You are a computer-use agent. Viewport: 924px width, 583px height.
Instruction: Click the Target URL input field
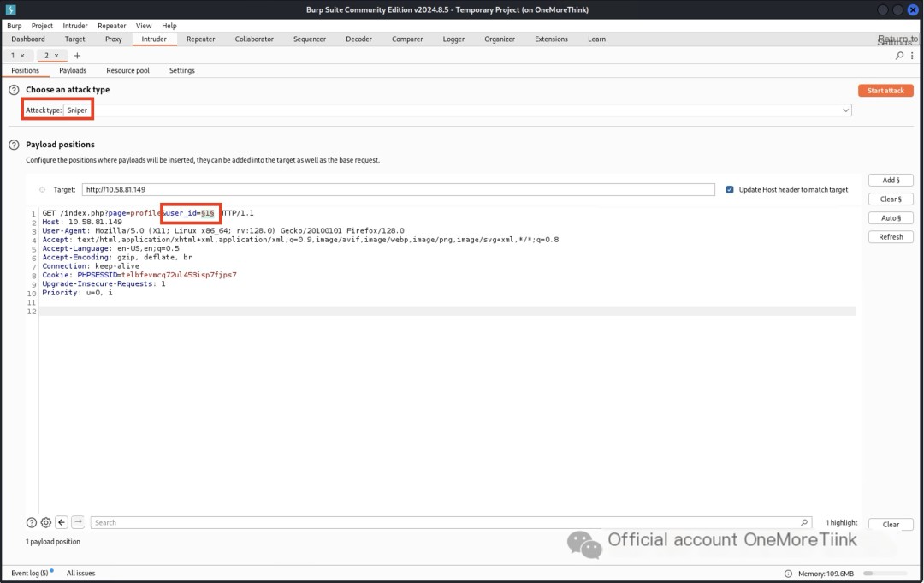tap(399, 190)
